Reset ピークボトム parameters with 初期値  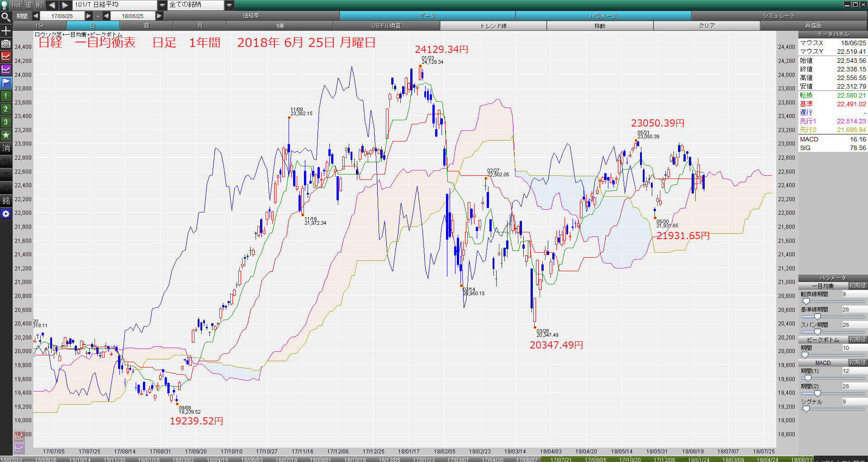click(857, 339)
